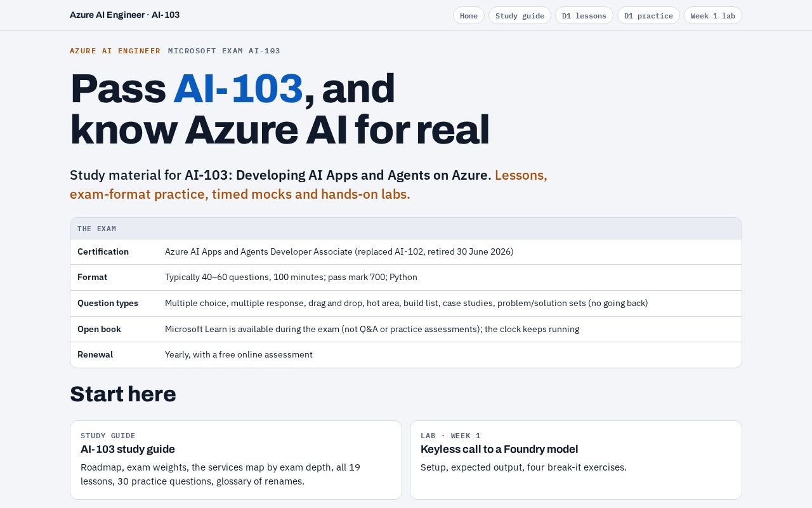The width and height of the screenshot is (812, 508).
Task: Open Week 1 lab nav link
Action: point(712,15)
